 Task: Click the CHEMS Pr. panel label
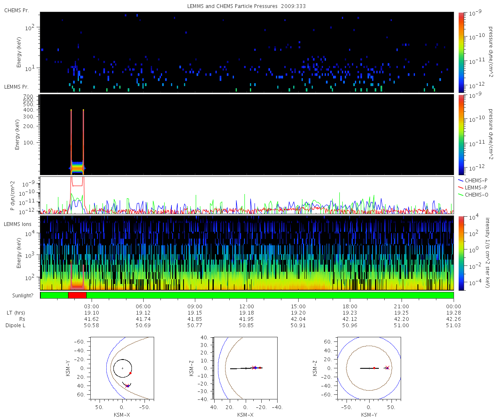pyautogui.click(x=16, y=10)
